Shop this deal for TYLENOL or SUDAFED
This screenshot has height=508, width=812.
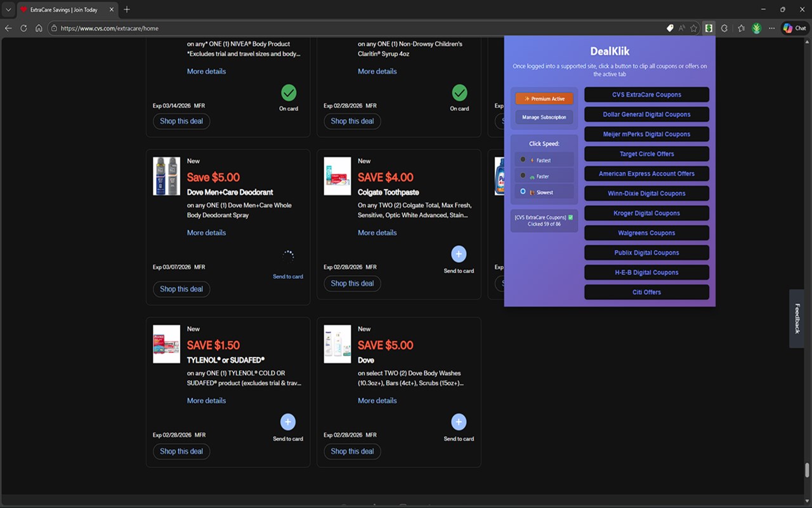click(x=181, y=451)
